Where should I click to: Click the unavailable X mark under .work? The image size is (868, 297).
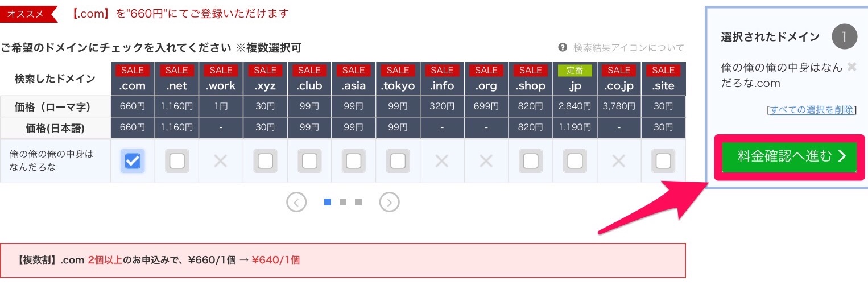pos(221,162)
